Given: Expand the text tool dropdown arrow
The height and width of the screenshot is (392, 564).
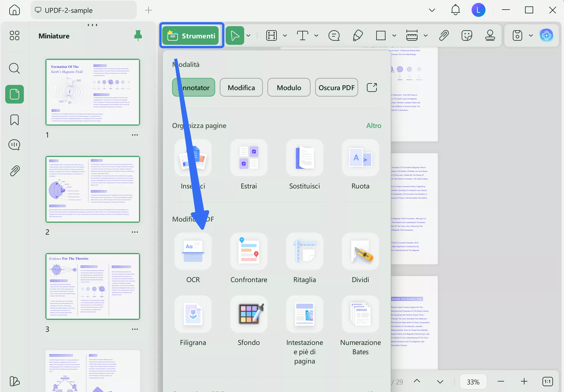Looking at the screenshot, I should tap(316, 35).
